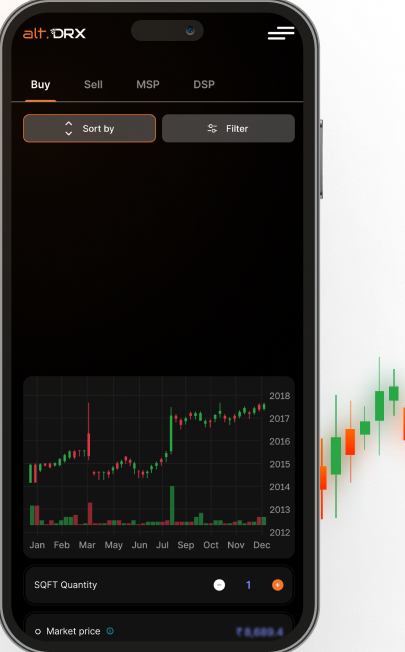The image size is (405, 652).
Task: Open the hamburger menu icon
Action: click(x=281, y=33)
